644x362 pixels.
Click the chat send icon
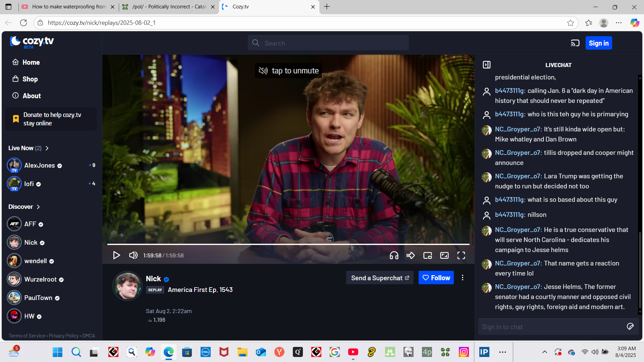click(631, 327)
